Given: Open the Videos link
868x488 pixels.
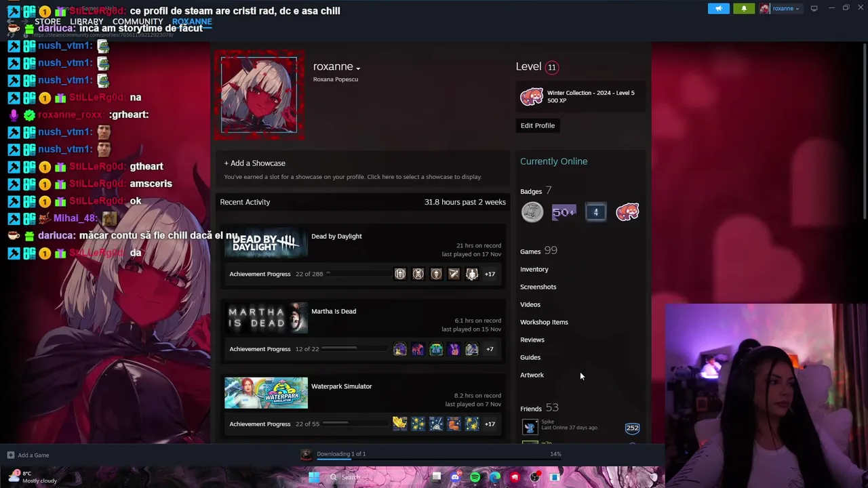Looking at the screenshot, I should tap(530, 304).
